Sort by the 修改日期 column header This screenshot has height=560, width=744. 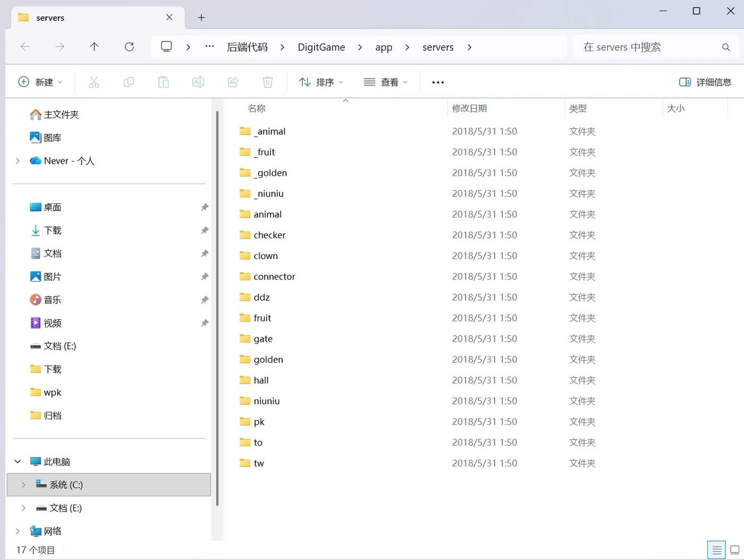click(x=469, y=108)
